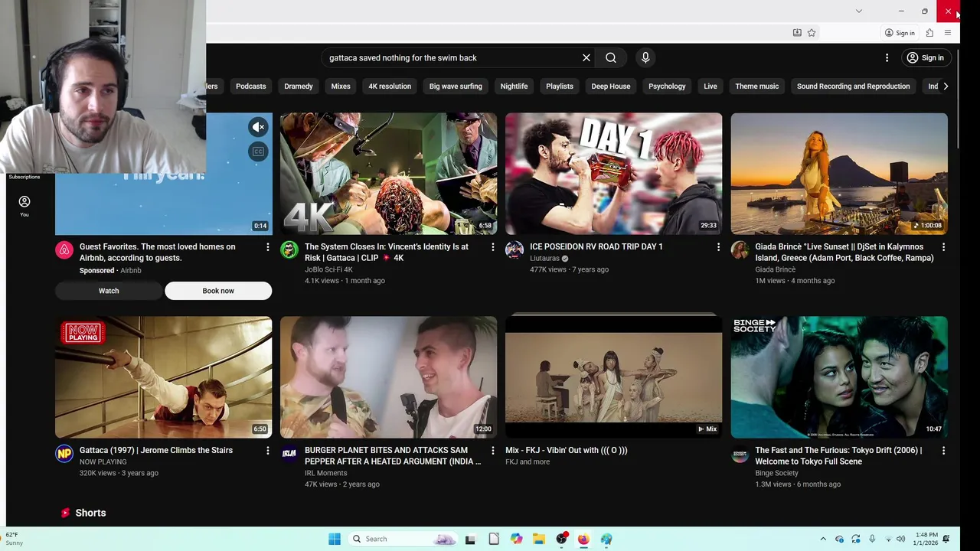The width and height of the screenshot is (980, 551).
Task: Open the BURGER PLANET video thumbnail
Action: tap(388, 377)
